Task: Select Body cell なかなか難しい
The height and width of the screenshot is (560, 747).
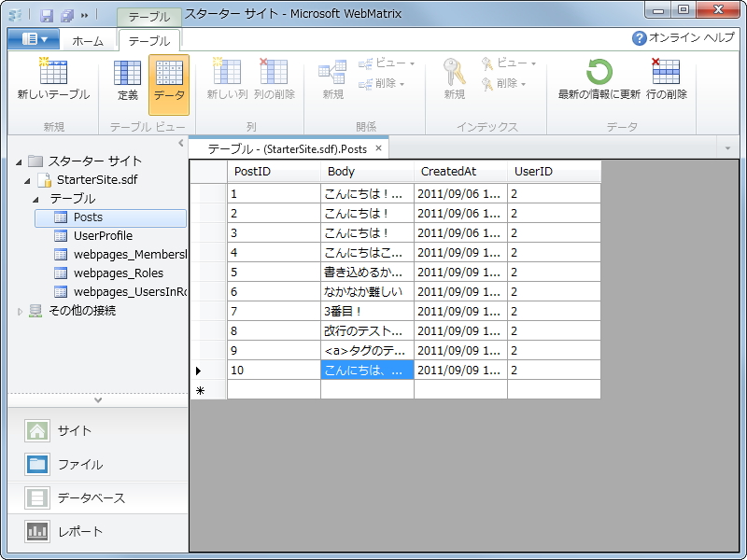Action: tap(367, 291)
